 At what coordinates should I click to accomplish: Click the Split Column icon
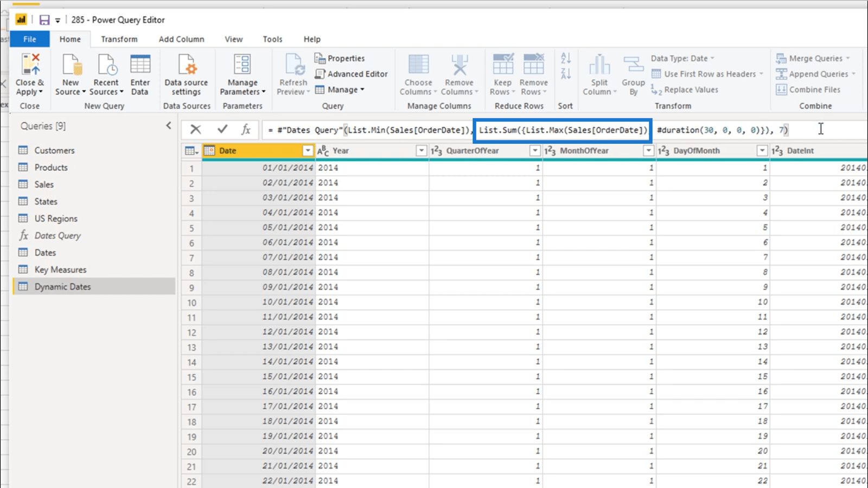click(599, 65)
